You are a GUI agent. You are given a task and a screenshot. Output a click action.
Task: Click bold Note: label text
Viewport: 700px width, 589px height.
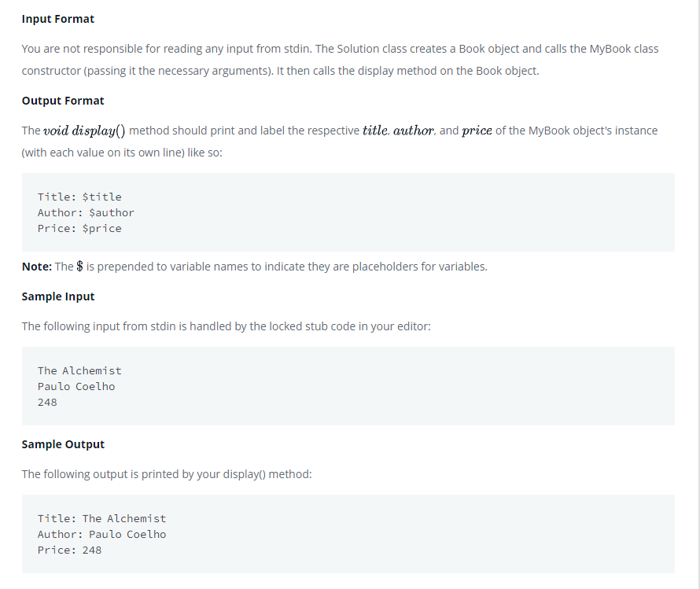point(37,267)
